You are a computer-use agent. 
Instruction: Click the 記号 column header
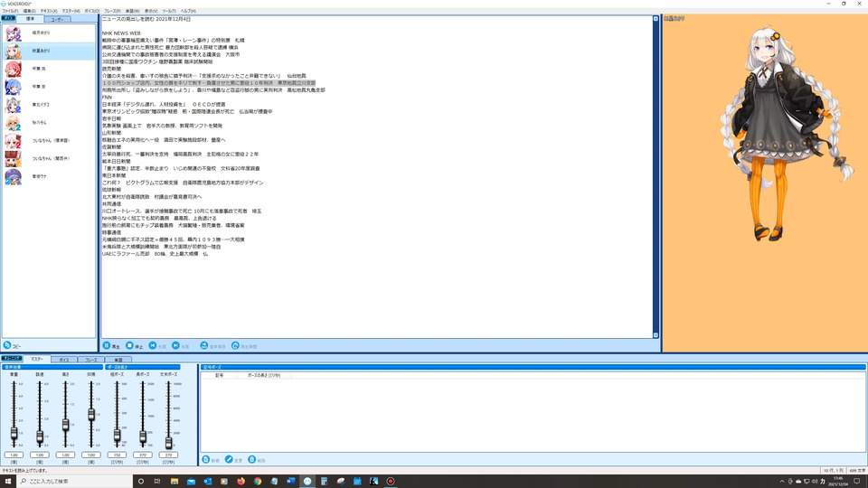click(219, 375)
